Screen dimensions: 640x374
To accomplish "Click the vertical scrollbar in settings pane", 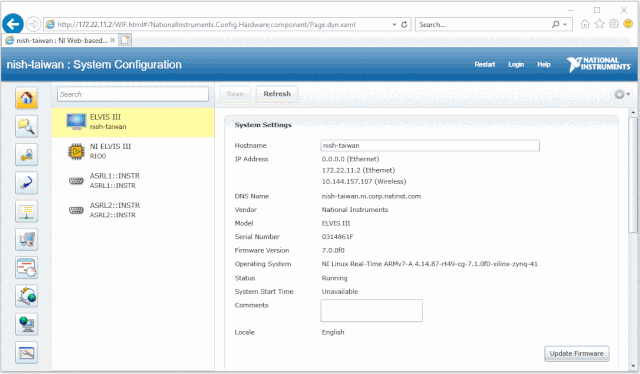I will pos(633,175).
